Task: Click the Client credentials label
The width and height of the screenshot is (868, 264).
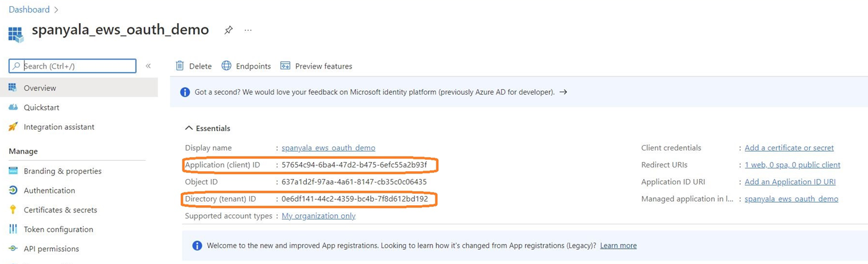Action: click(671, 148)
